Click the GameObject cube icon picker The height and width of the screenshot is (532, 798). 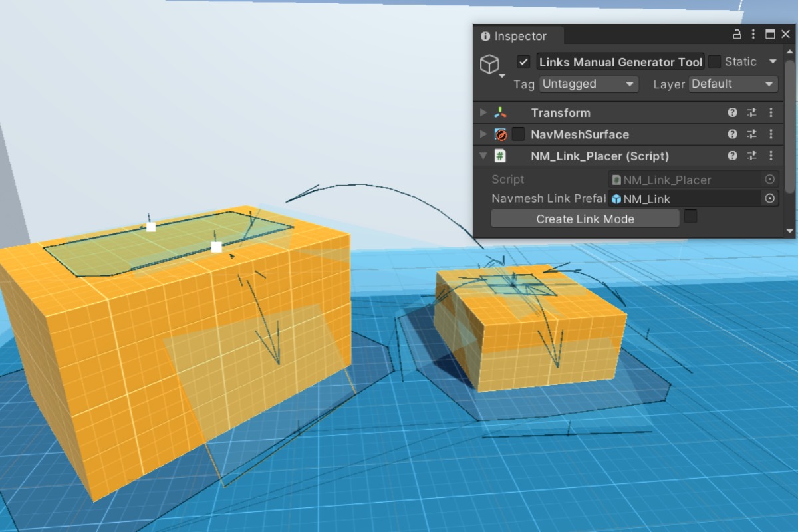point(489,65)
